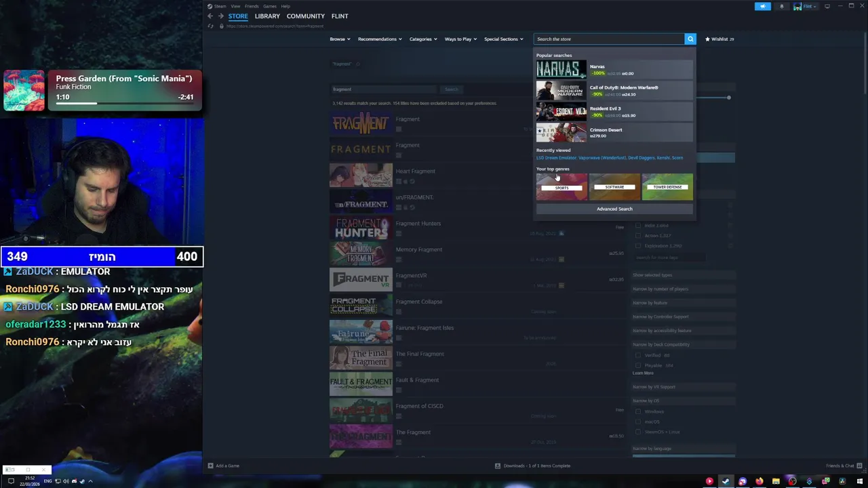Open the View menu
This screenshot has width=868, height=488.
point(235,6)
